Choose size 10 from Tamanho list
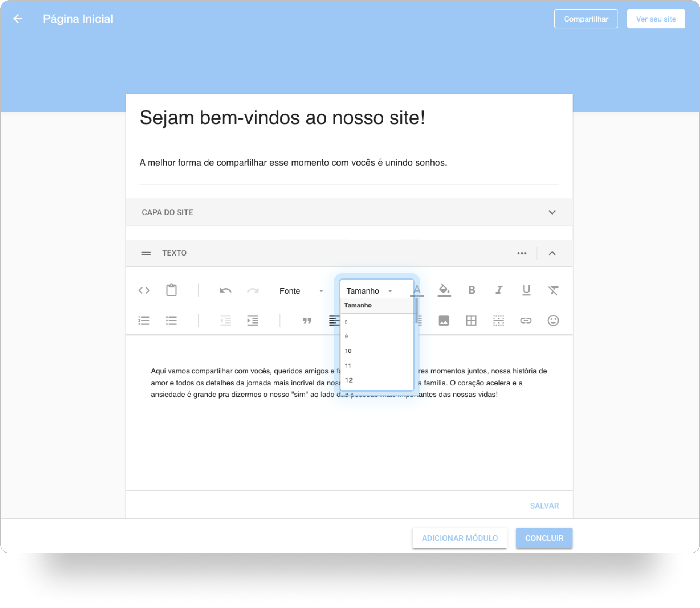This screenshot has width=700, height=608. (348, 351)
